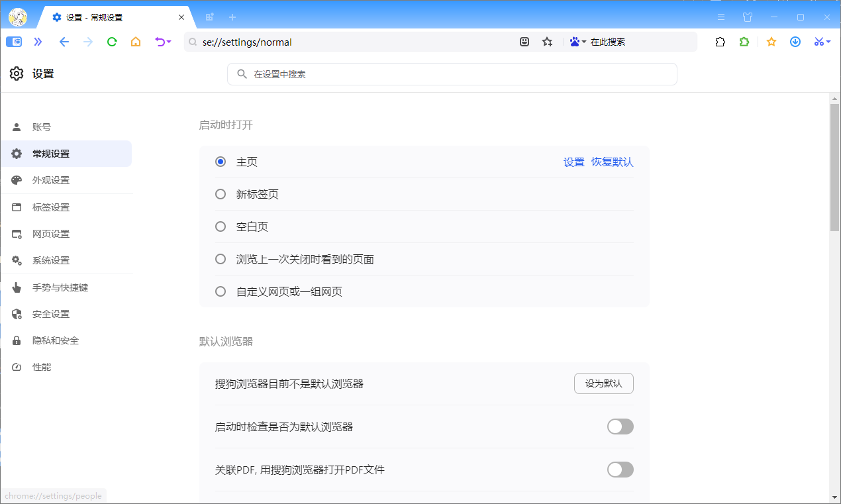Expand the Baidu paw search engine dropdown

(578, 42)
